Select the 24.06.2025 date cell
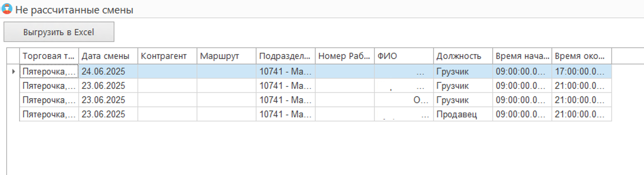 (x=108, y=71)
